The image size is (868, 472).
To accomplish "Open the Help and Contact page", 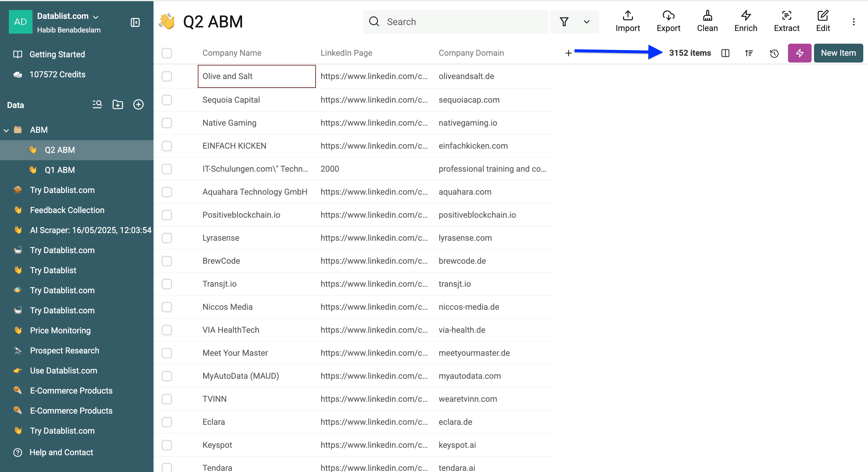I will point(61,453).
